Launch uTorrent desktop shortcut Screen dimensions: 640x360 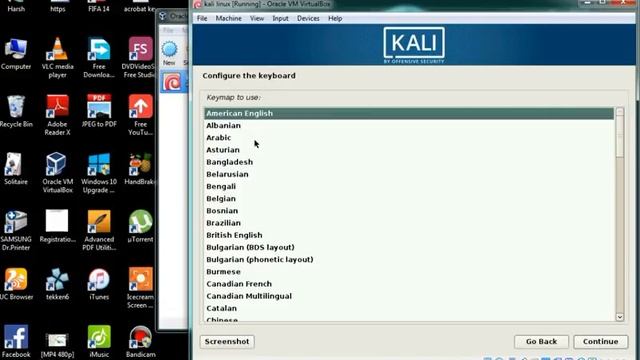point(140,227)
